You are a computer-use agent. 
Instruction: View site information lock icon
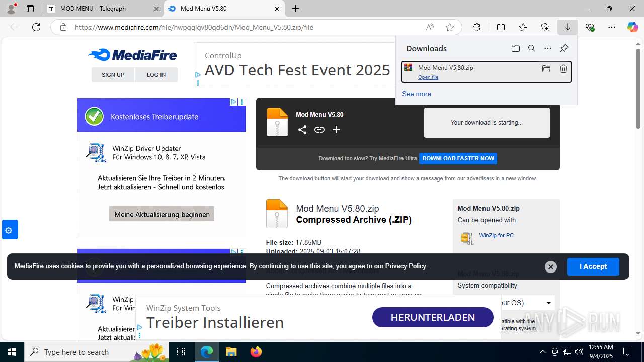pyautogui.click(x=63, y=27)
